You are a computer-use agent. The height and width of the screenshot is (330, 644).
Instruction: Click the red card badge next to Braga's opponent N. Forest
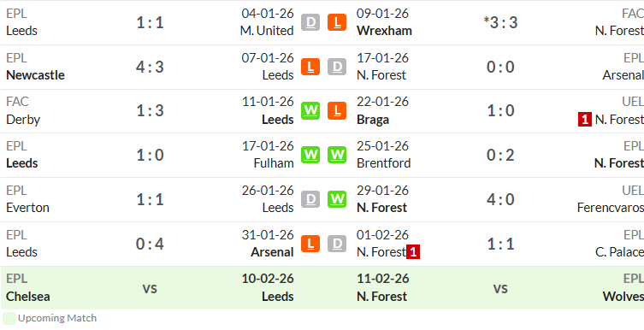tap(584, 120)
